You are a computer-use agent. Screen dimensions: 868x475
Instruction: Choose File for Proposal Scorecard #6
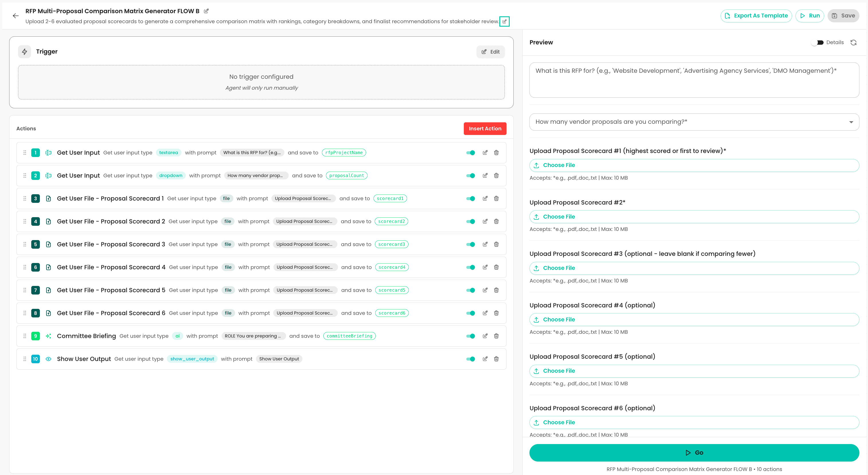point(694,422)
